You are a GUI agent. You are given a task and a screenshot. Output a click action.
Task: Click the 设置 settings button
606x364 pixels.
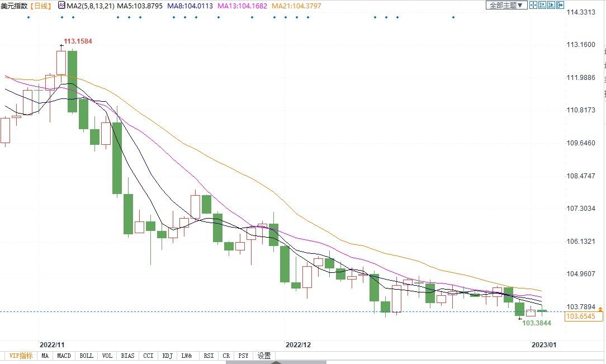(264, 356)
